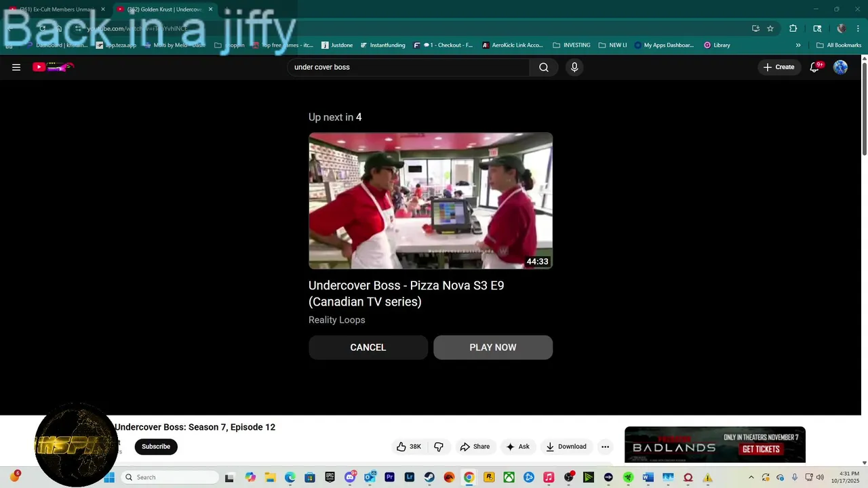Open the Library bookmark
This screenshot has height=488, width=868.
coord(717,45)
